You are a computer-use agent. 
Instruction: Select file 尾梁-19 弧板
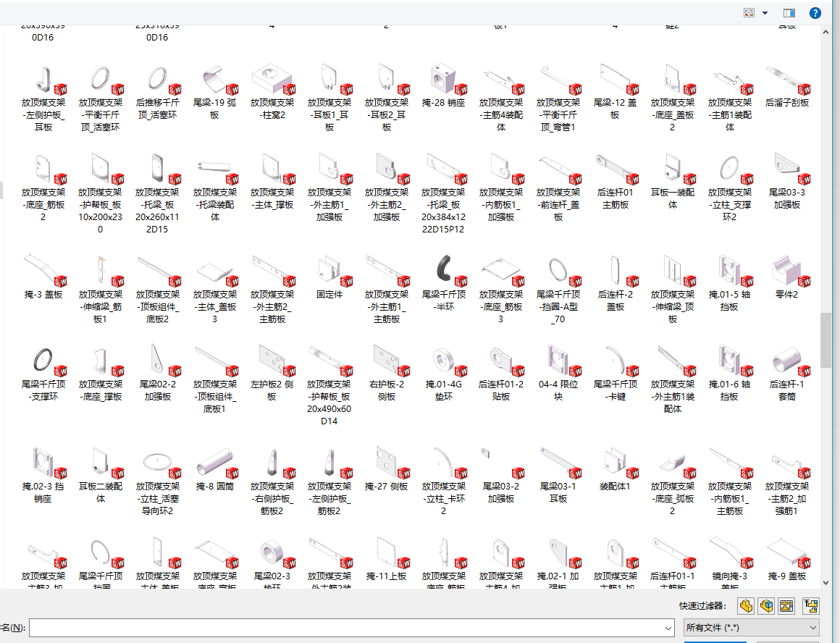(215, 92)
